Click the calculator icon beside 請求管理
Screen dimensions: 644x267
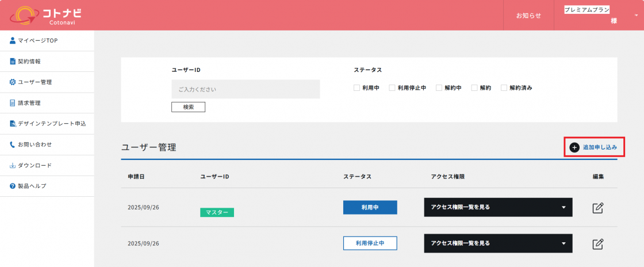(13, 103)
